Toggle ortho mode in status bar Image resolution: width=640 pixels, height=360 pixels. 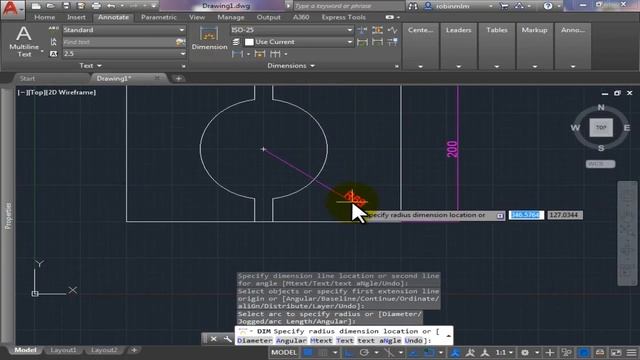click(349, 352)
